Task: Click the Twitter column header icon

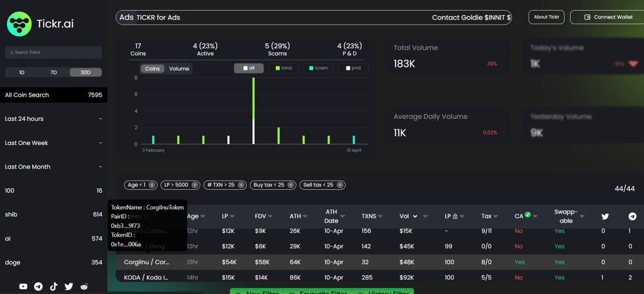Action: coord(605,216)
